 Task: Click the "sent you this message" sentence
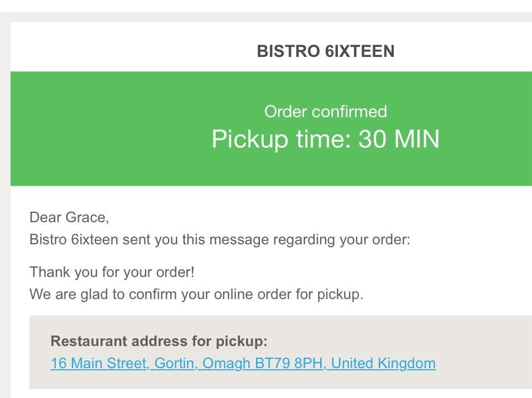[220, 240]
